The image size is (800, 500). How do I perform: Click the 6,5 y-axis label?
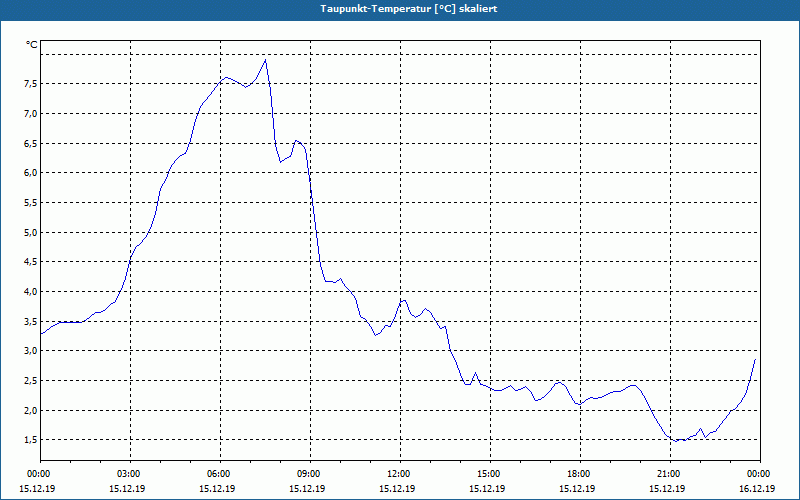point(31,143)
